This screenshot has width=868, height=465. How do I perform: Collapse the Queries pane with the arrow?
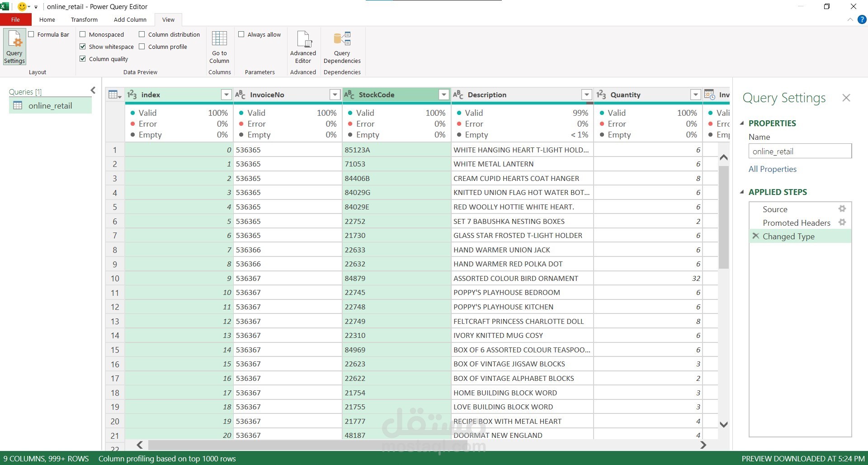tap(93, 90)
